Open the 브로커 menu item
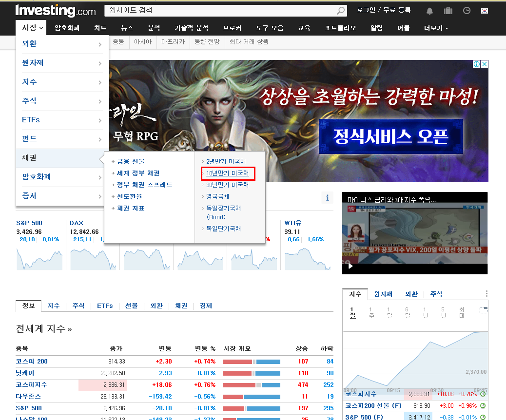506x420 pixels. (x=233, y=28)
